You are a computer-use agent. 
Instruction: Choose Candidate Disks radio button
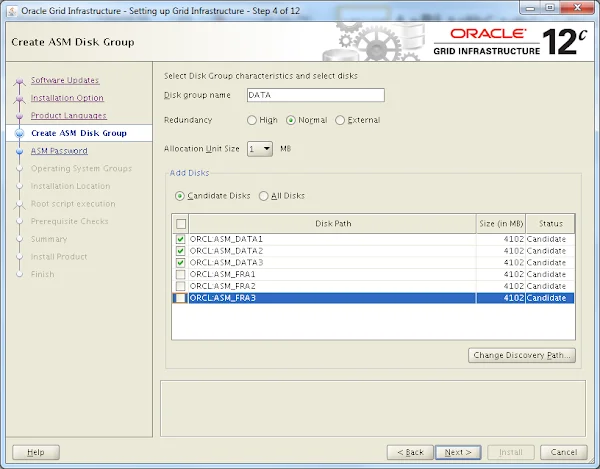click(179, 196)
